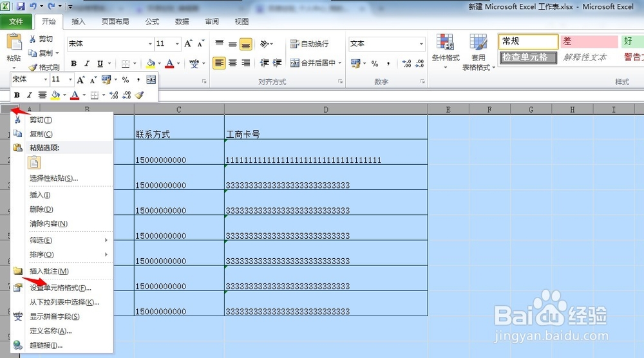The image size is (644, 358).
Task: Open the 条件格式 conditional formatting menu
Action: 446,51
